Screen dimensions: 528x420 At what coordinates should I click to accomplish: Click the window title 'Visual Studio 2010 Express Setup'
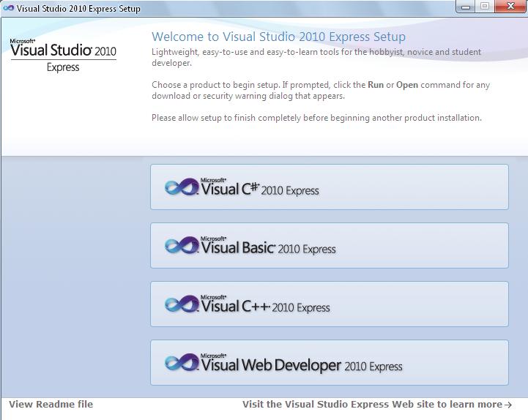coord(78,8)
